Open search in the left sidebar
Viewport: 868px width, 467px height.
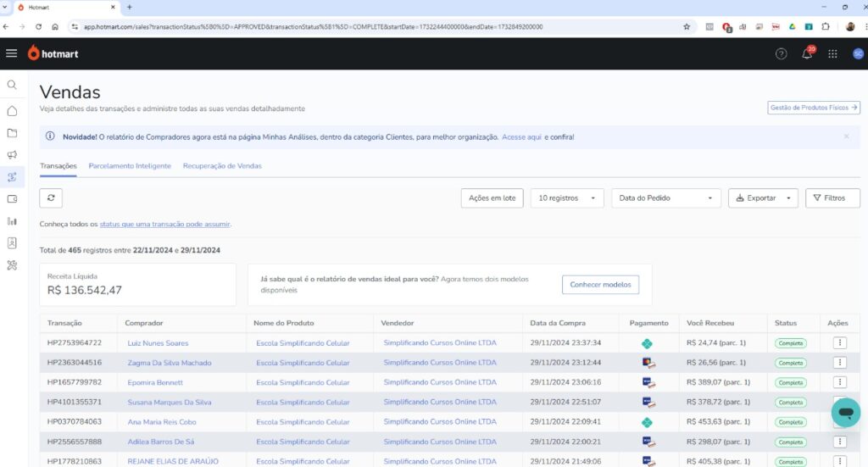12,85
